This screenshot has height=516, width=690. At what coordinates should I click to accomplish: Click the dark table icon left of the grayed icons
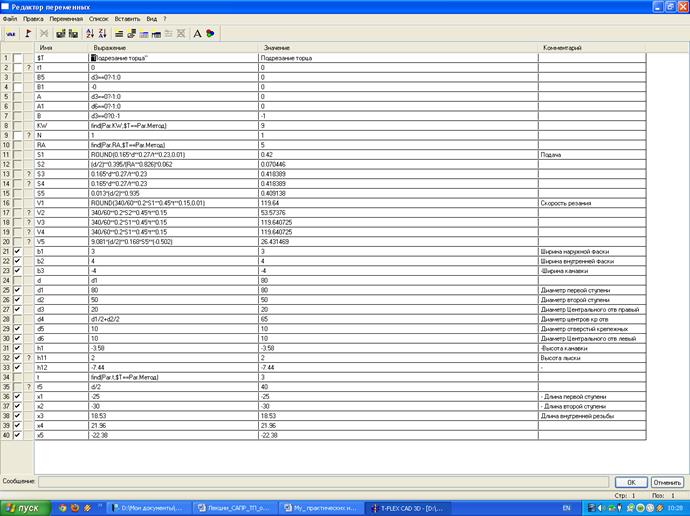tap(156, 33)
